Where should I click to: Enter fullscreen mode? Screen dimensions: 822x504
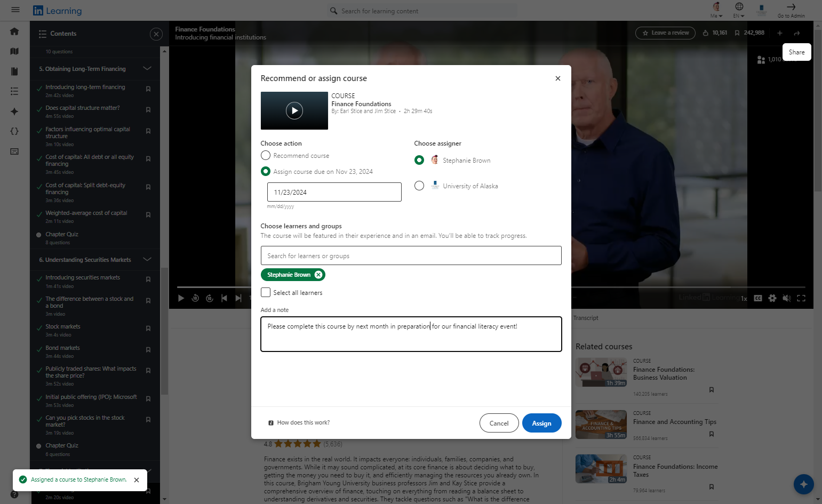click(x=801, y=298)
